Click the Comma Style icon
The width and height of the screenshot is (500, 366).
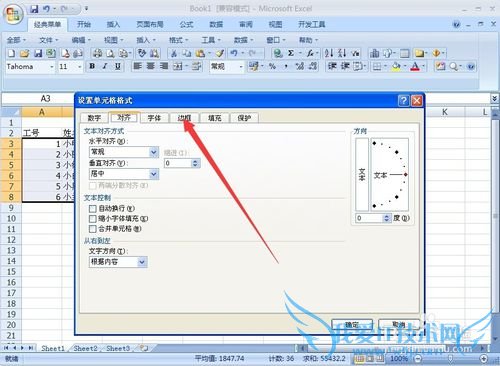click(286, 66)
